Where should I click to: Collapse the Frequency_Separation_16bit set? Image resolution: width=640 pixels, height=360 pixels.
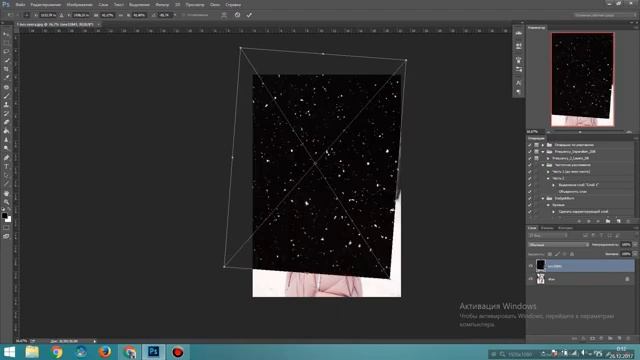pos(543,151)
